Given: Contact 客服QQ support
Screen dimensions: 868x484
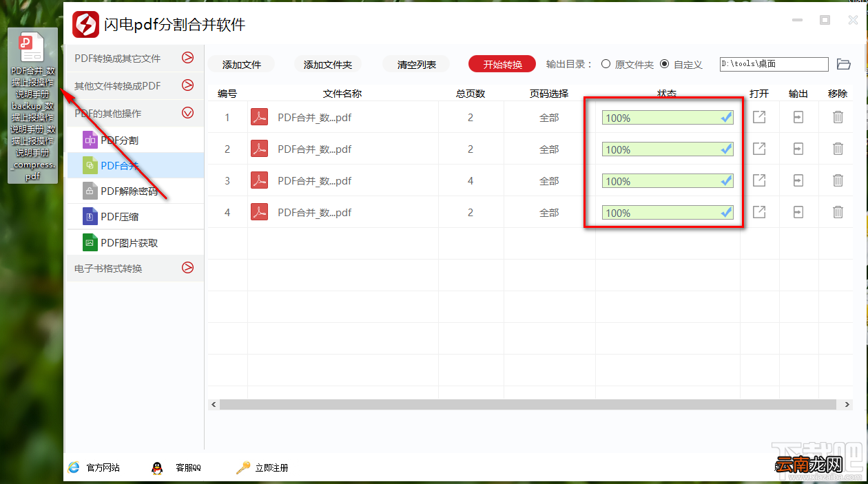Looking at the screenshot, I should [x=176, y=467].
